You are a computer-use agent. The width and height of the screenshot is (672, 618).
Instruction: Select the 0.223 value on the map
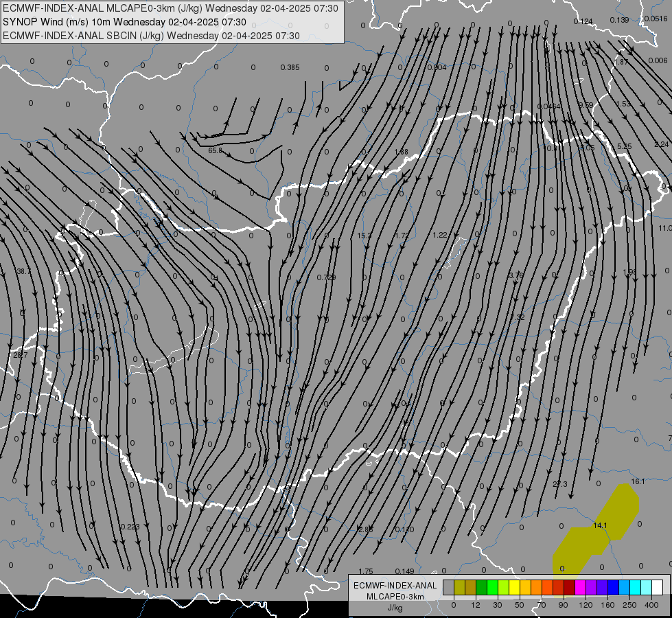coord(130,527)
